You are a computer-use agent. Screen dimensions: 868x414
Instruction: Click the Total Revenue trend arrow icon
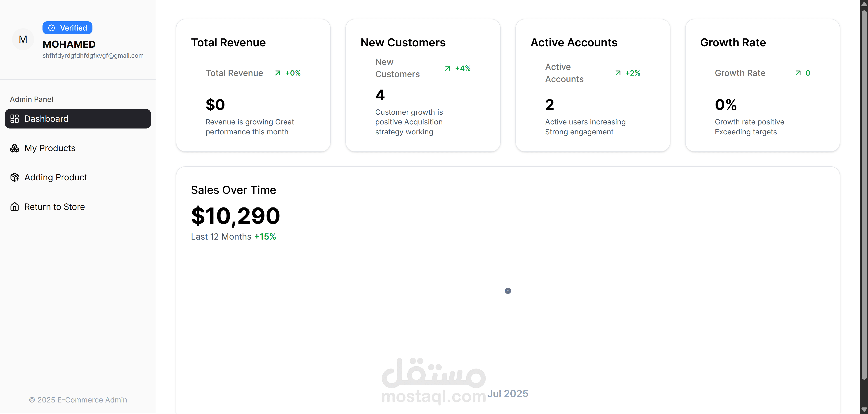click(278, 73)
